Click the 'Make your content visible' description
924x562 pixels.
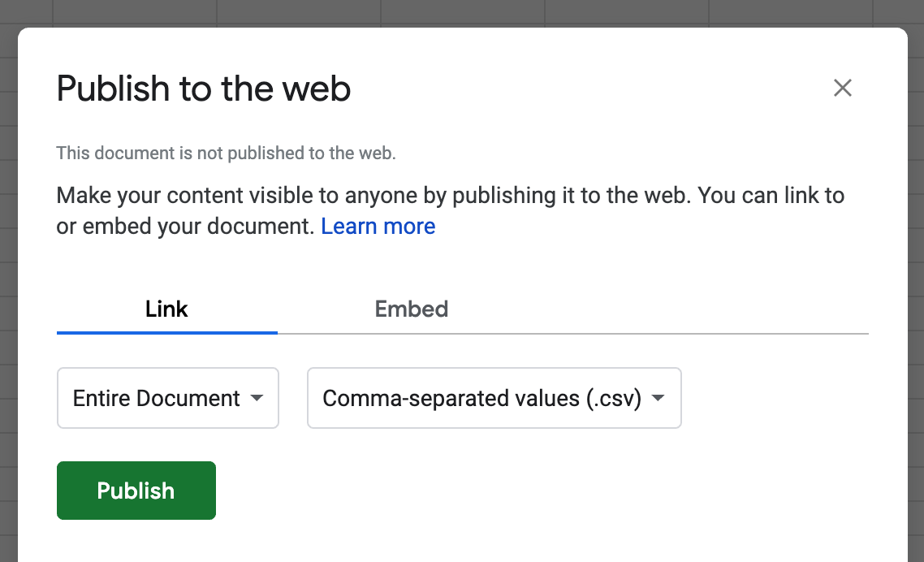tap(450, 210)
